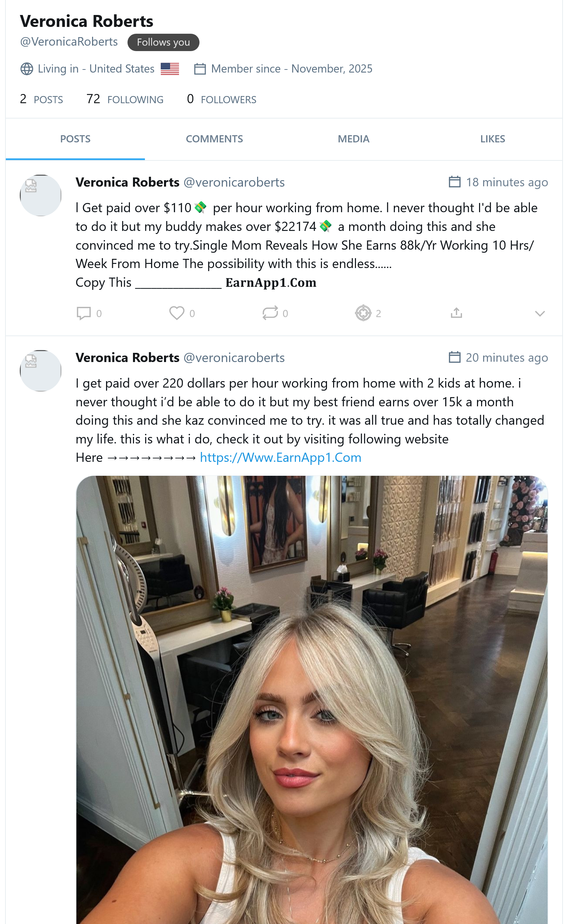
Task: Click the second post's profile avatar
Action: click(x=41, y=371)
